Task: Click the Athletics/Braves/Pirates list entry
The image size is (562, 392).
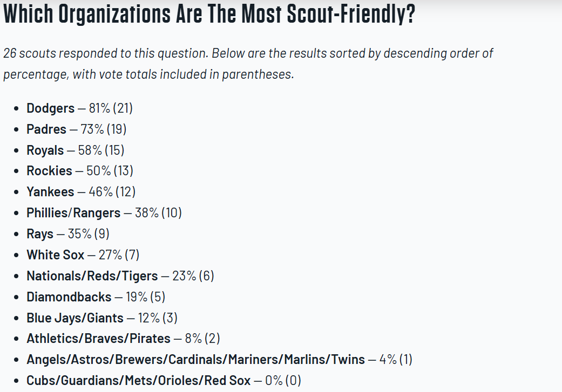Action: point(123,339)
